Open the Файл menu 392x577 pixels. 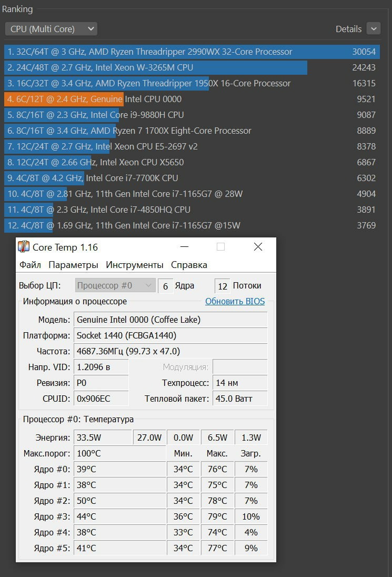pos(30,265)
